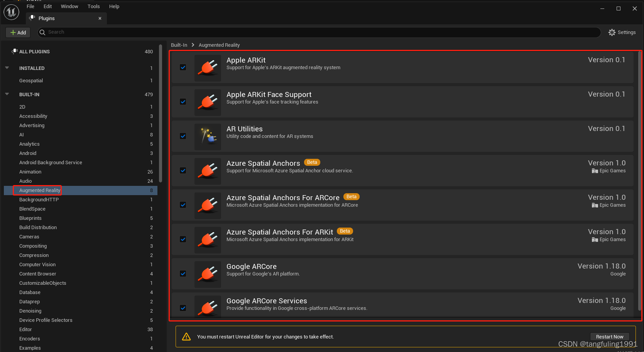Select the Blueprints category
Viewport: 644px width, 352px height.
pos(81,218)
